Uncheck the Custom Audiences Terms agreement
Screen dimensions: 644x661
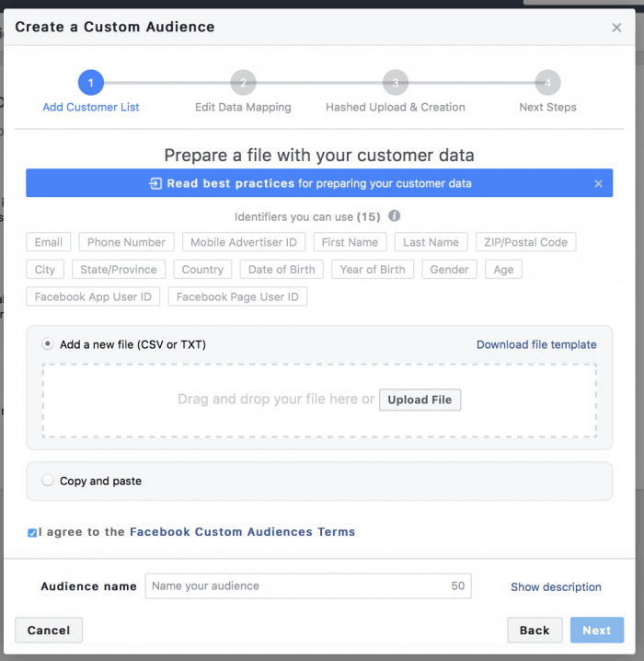(x=33, y=532)
